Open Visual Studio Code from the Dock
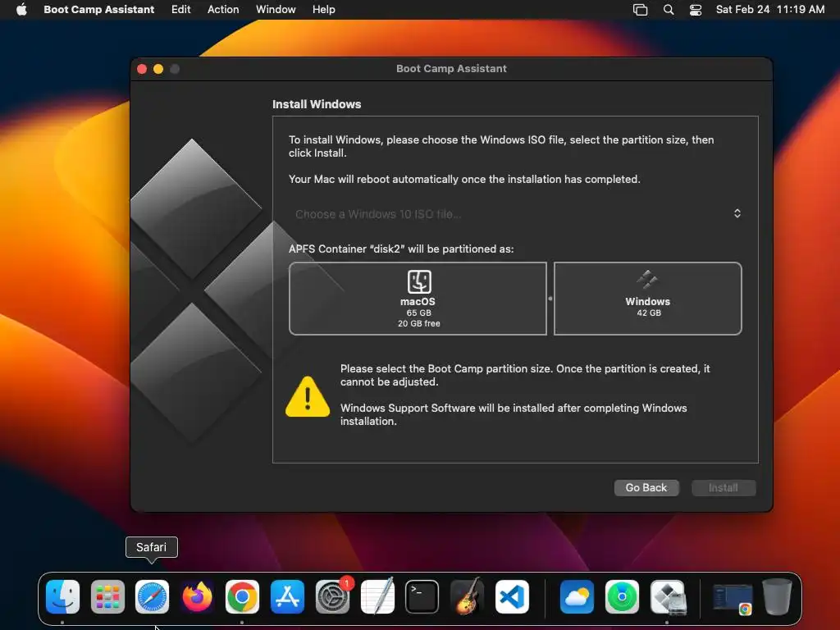The height and width of the screenshot is (630, 840). click(512, 596)
